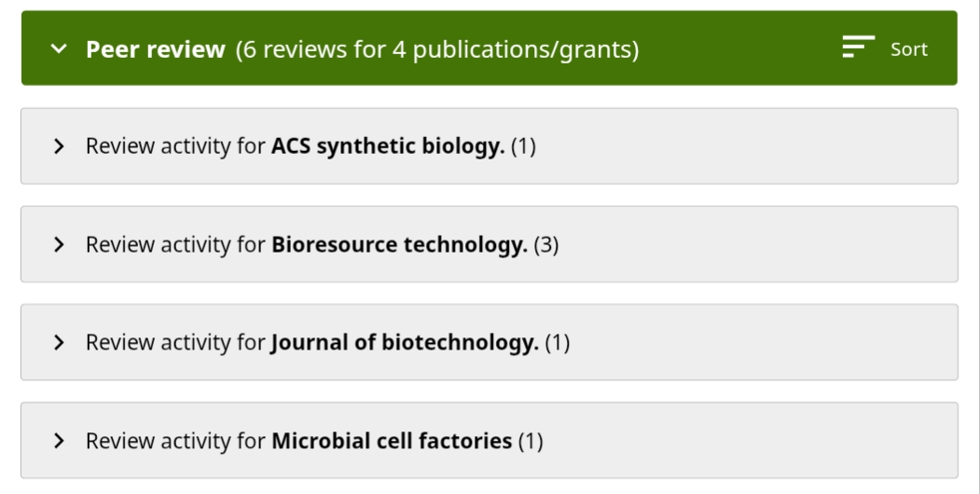Expand ACS synthetic biology chevron arrow
Viewport: 980px width, 494px height.
tap(61, 146)
